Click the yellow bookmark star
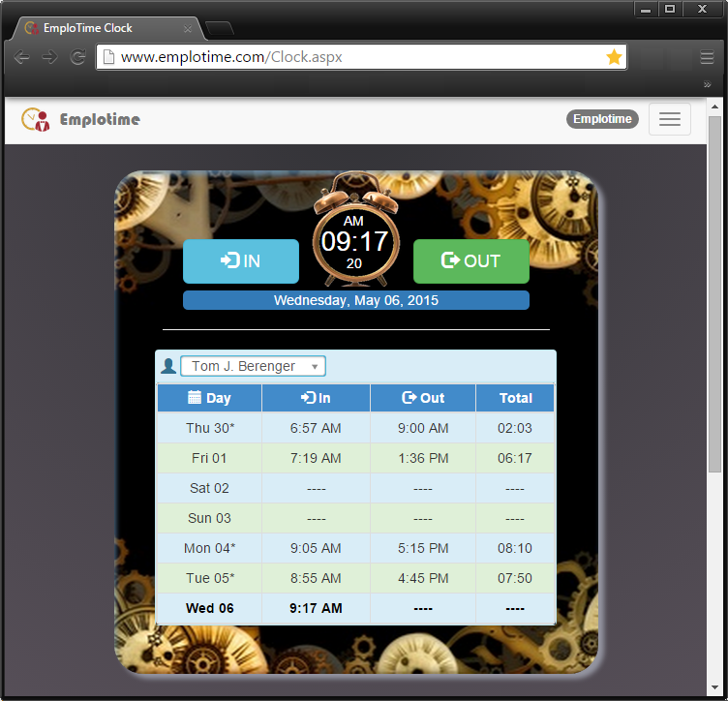Image resolution: width=728 pixels, height=701 pixels. pyautogui.click(x=614, y=57)
